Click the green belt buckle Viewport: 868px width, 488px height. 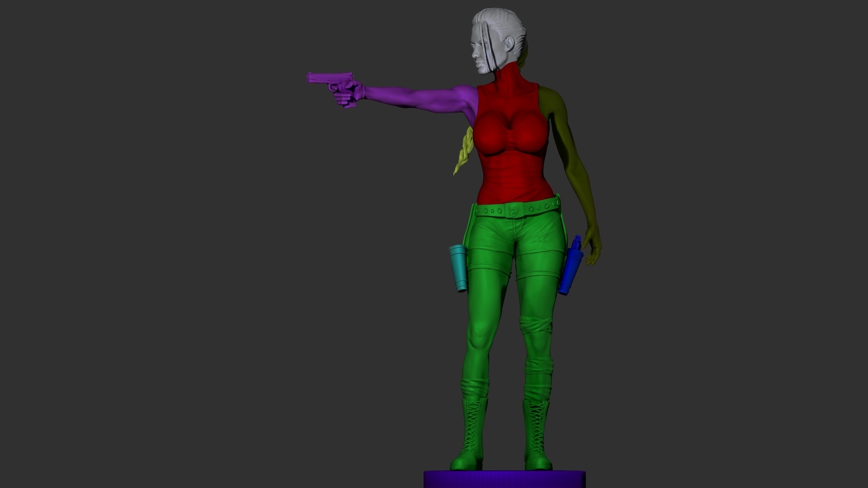click(x=514, y=210)
